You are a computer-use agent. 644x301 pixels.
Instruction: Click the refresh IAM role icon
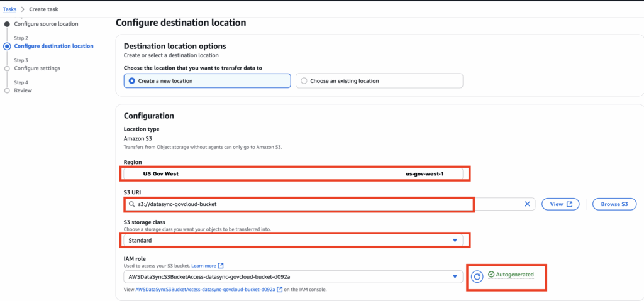(477, 277)
